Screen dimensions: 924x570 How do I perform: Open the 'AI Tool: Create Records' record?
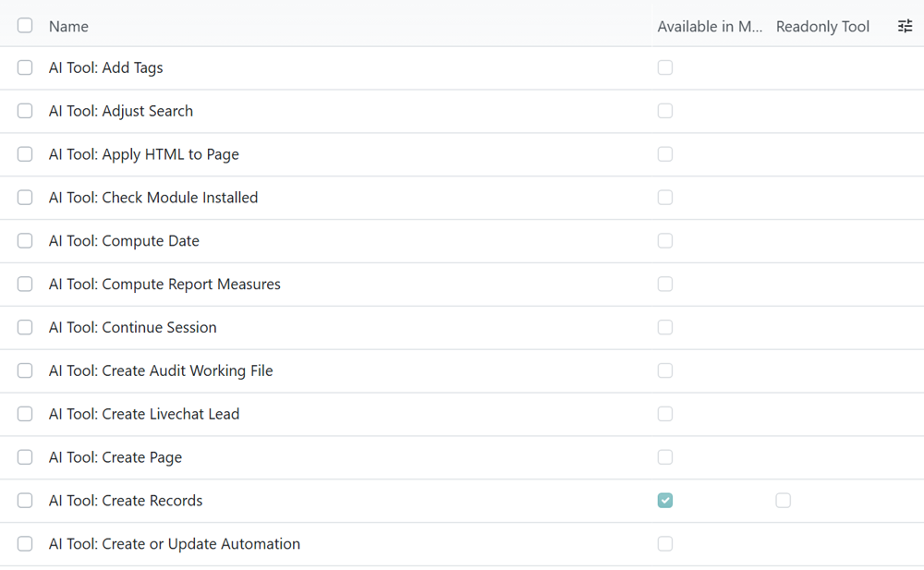[x=126, y=501]
